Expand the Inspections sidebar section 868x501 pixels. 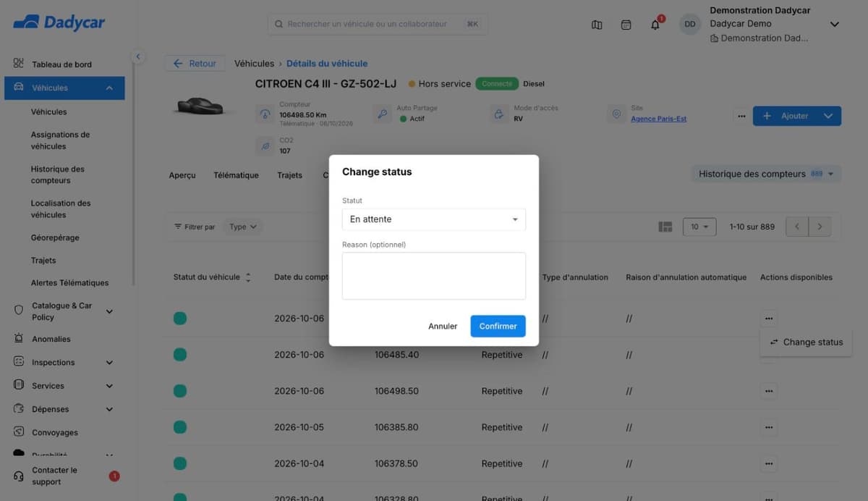click(x=110, y=363)
